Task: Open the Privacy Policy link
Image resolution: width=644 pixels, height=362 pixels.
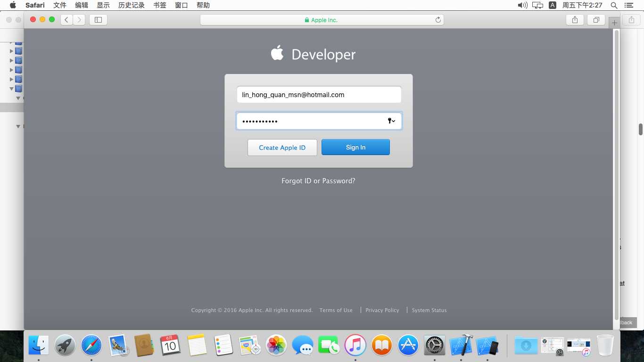Action: coord(382,310)
